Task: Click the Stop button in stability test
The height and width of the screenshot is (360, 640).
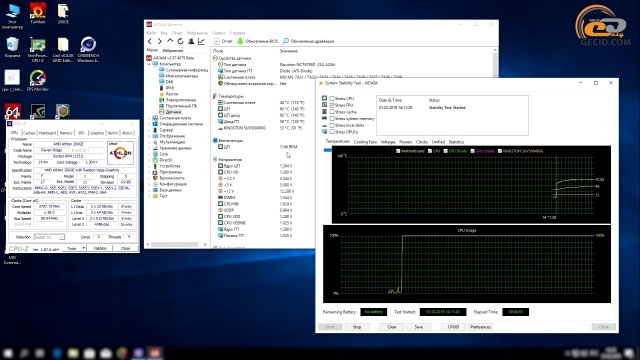Action: [x=357, y=327]
